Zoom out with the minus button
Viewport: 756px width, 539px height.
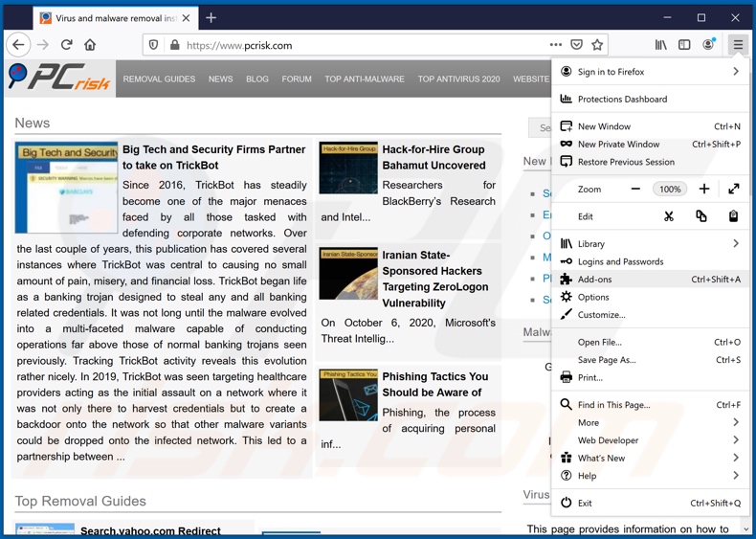(636, 189)
